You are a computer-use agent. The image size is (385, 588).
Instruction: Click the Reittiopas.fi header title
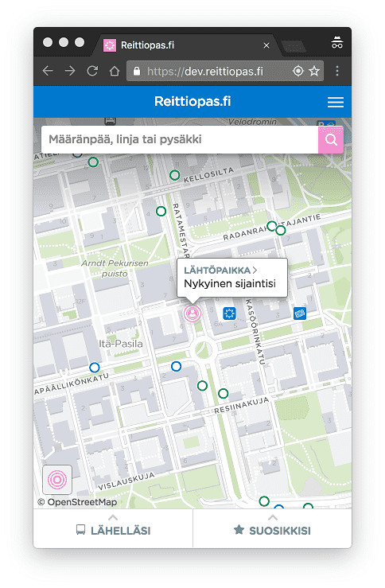click(x=192, y=101)
